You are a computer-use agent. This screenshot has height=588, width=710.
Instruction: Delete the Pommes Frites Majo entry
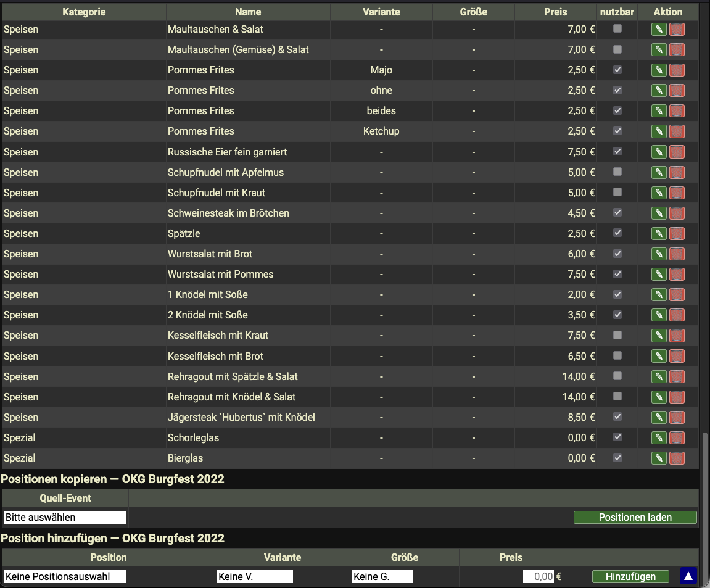click(x=677, y=70)
